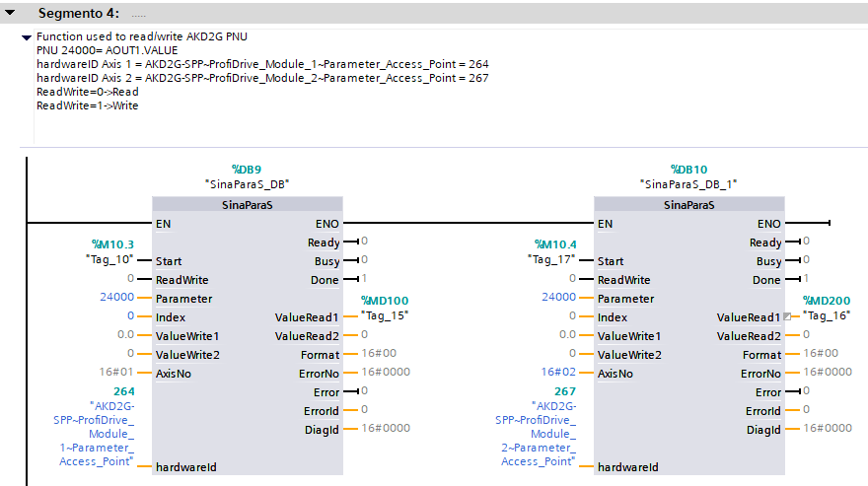Click the 0.0 ValueWrite1 value of SinaParaS_DB_1
This screenshot has height=486, width=868.
coord(567,334)
